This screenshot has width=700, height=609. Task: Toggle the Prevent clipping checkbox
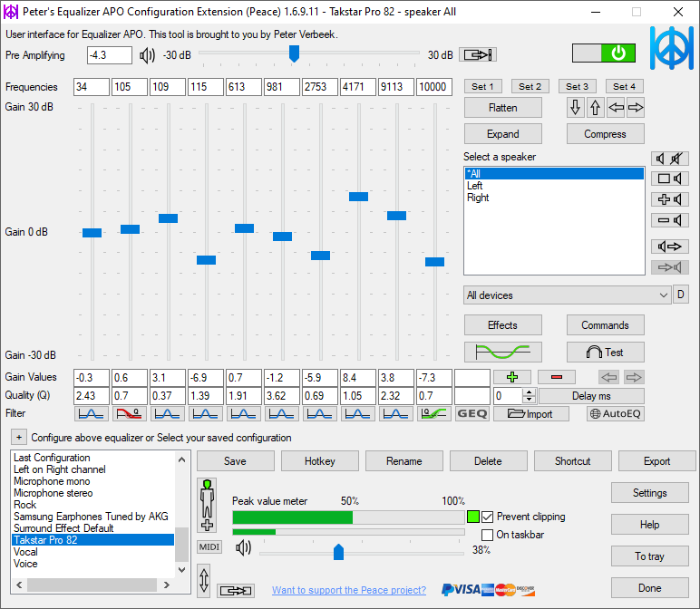(x=488, y=517)
